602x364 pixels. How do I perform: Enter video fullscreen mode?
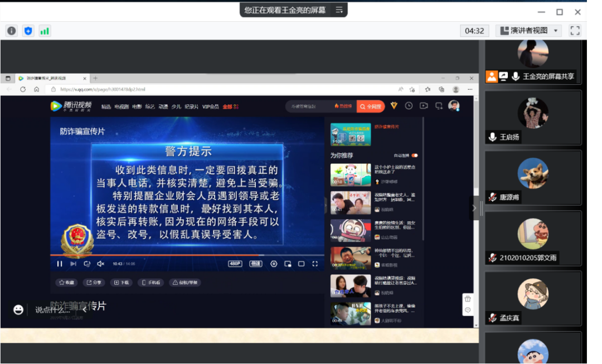tap(315, 264)
